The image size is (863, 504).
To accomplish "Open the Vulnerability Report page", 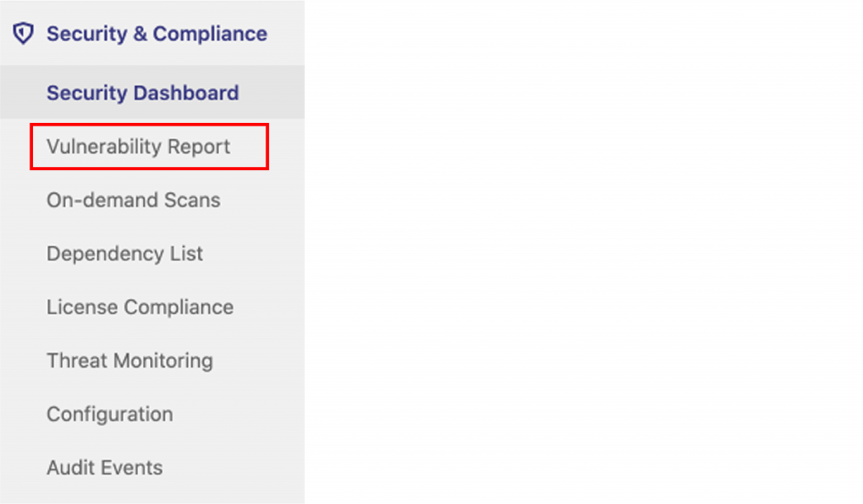I will [138, 147].
